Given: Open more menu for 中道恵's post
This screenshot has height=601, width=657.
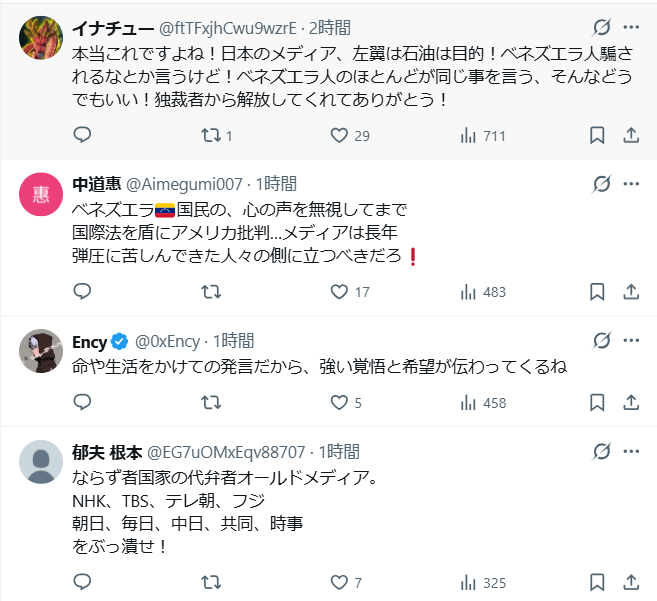Looking at the screenshot, I should [x=631, y=184].
